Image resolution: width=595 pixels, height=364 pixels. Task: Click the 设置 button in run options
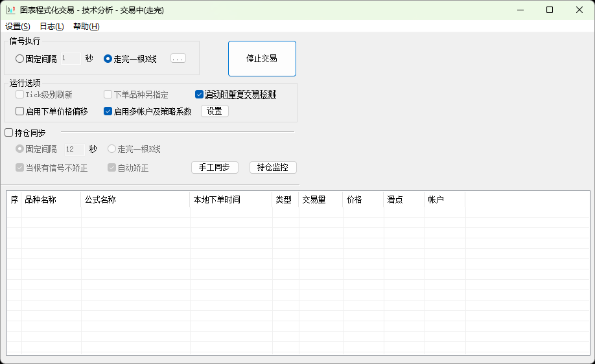click(x=215, y=111)
